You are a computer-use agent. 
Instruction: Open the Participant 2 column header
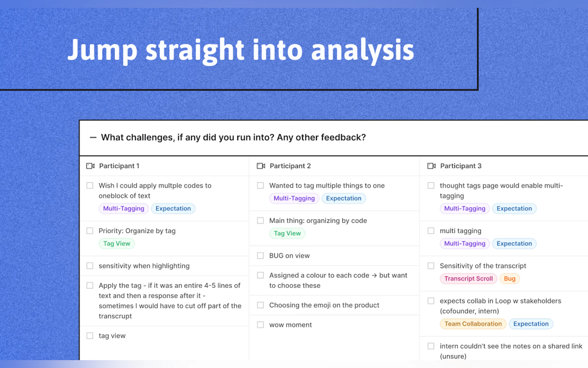290,166
